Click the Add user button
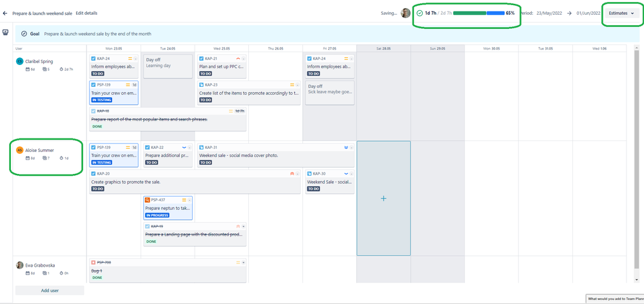Image resolution: width=644 pixels, height=304 pixels. coord(50,290)
